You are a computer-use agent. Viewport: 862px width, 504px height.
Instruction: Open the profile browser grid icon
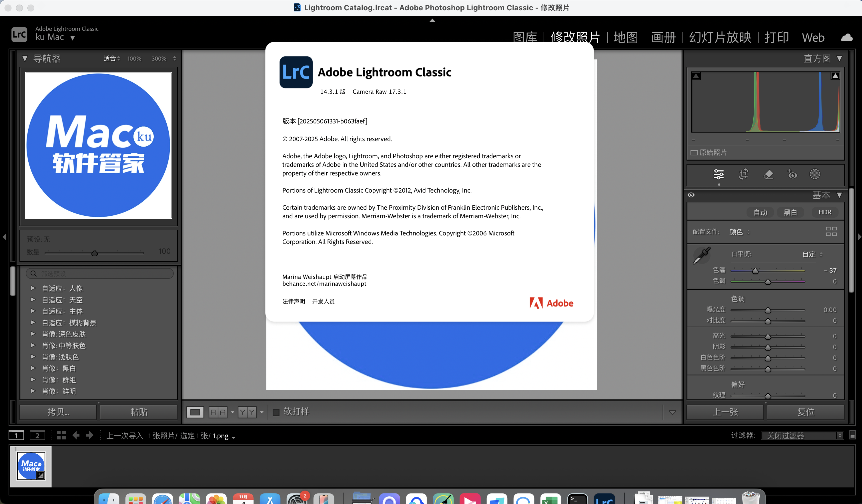coord(831,231)
